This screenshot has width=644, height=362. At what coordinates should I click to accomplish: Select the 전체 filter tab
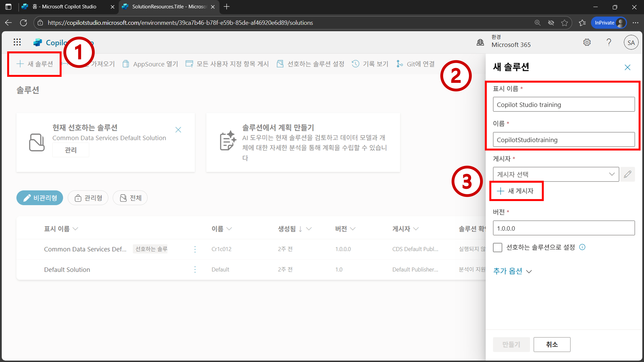[x=130, y=198]
